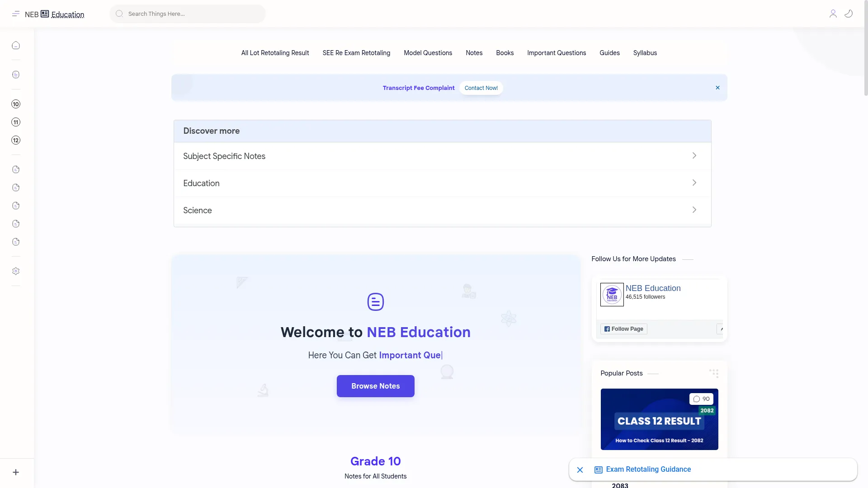
Task: Close the Exam Retotaling Guidance popup
Action: coord(580,470)
